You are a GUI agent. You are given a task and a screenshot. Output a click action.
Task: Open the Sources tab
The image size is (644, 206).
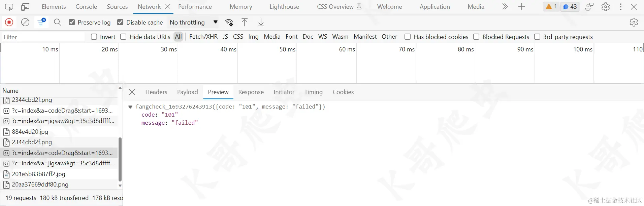(117, 7)
